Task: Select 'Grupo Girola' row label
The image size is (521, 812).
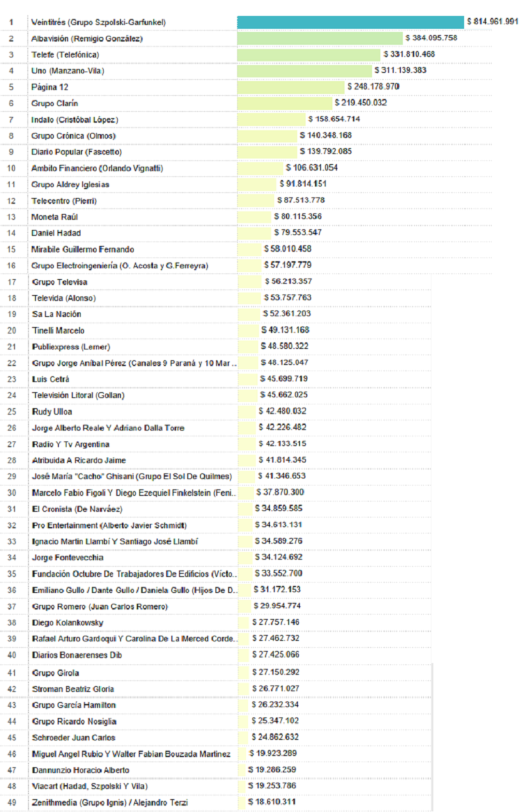Action: pyautogui.click(x=55, y=673)
